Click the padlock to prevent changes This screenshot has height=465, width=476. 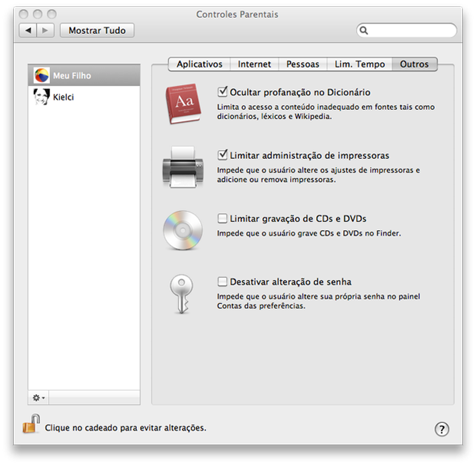coord(31,424)
